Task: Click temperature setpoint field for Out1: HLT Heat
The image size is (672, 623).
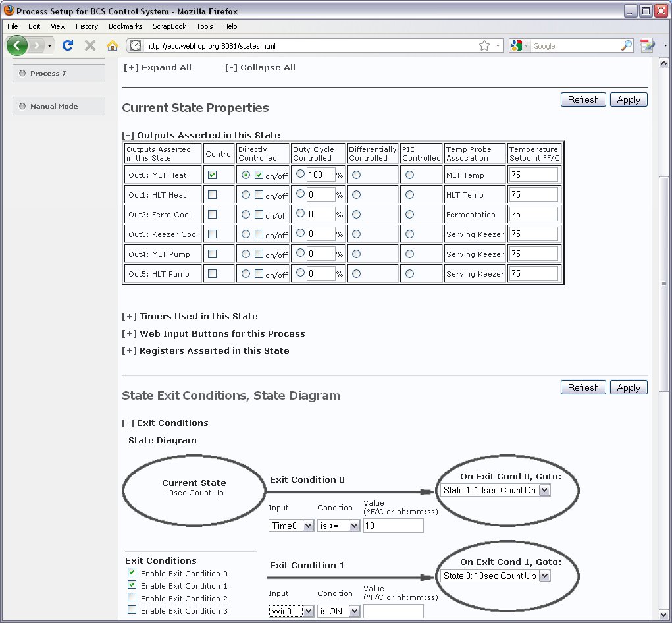Action: 534,195
